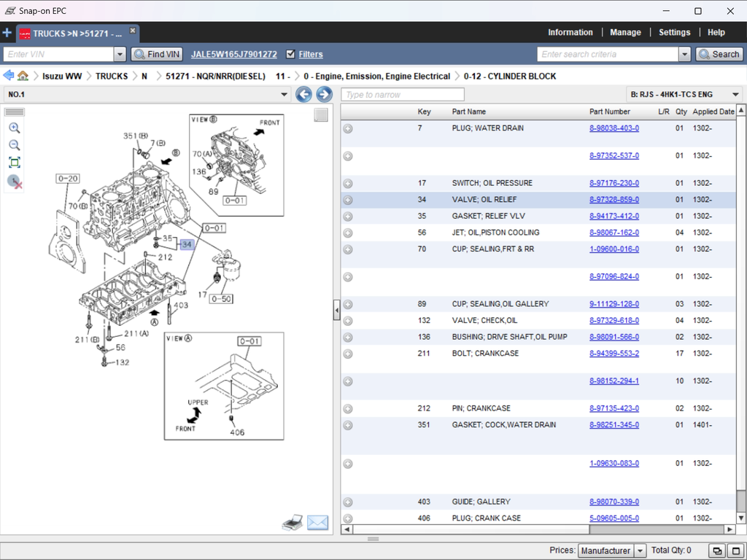Screen dimensions: 747x560
Task: Open part number 8-97176-230-0 link
Action: [614, 183]
